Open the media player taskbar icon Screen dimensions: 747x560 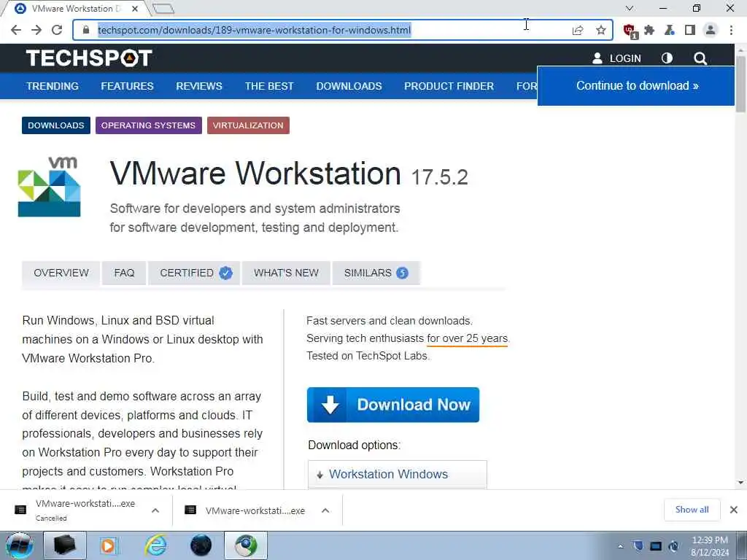(x=109, y=545)
